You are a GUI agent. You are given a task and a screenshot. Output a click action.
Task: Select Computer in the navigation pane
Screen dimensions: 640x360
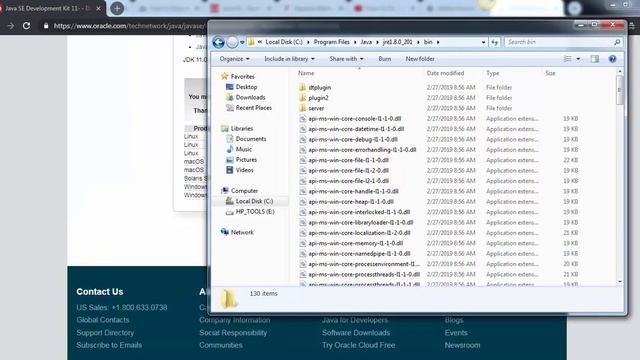click(244, 191)
